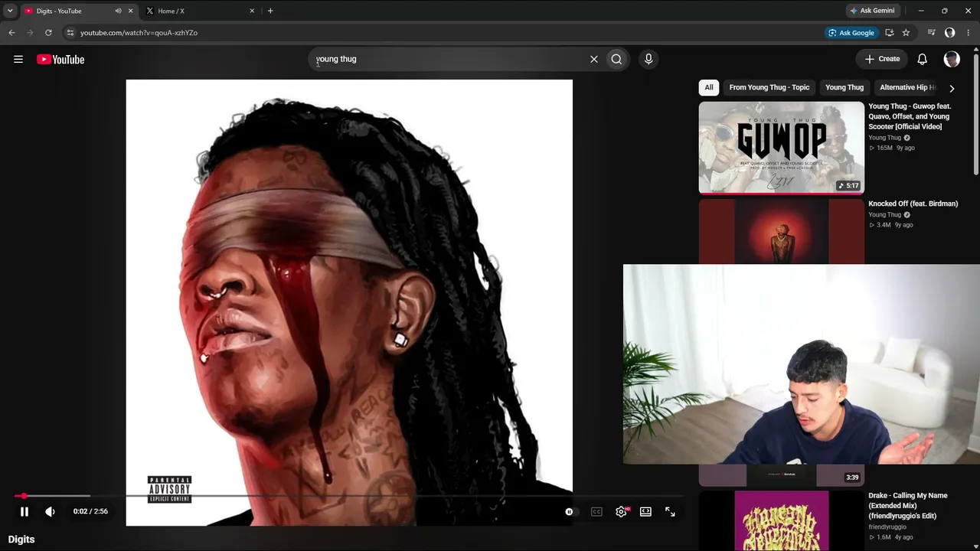Viewport: 980px width, 551px height.
Task: Open Drake - Calling My Name title
Action: click(x=908, y=505)
